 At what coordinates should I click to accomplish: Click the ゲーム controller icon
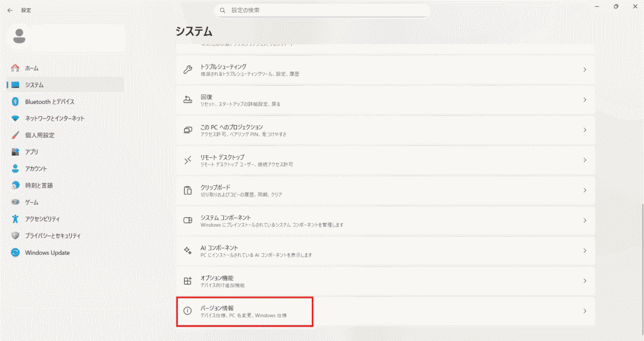click(15, 202)
